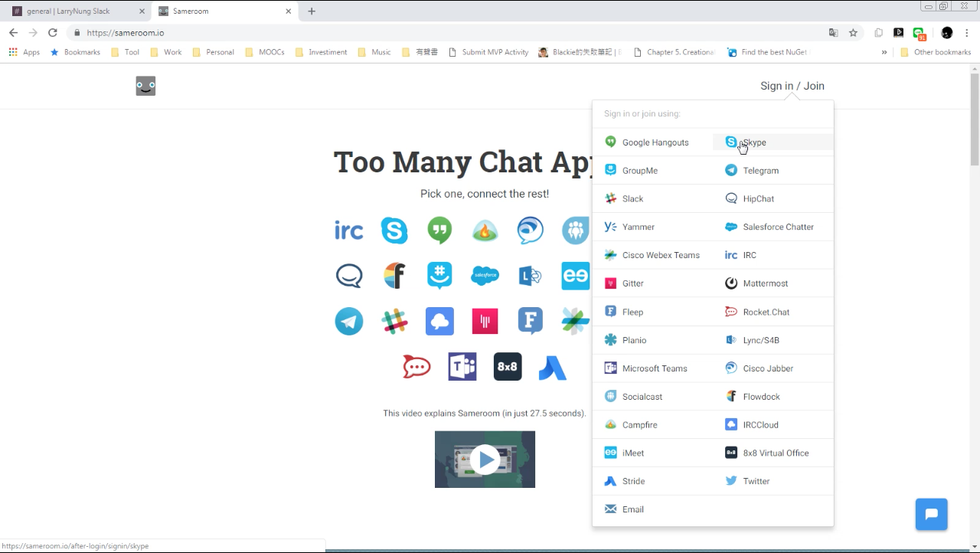Click the large Campfire icon in the grid
980x553 pixels.
click(485, 231)
